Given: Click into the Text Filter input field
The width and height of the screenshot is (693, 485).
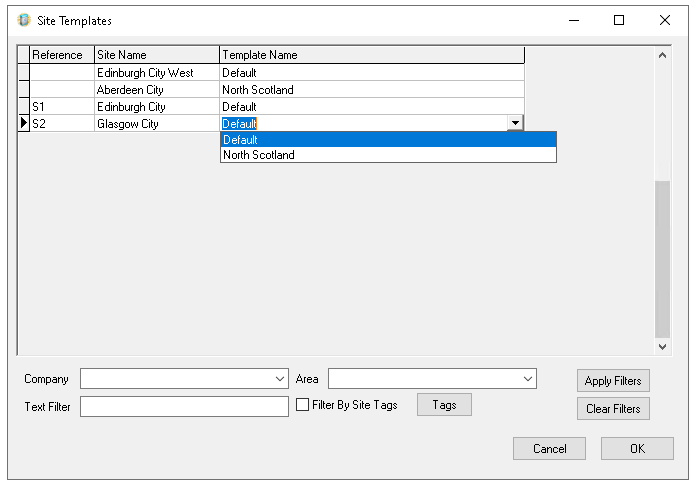Looking at the screenshot, I should 184,407.
